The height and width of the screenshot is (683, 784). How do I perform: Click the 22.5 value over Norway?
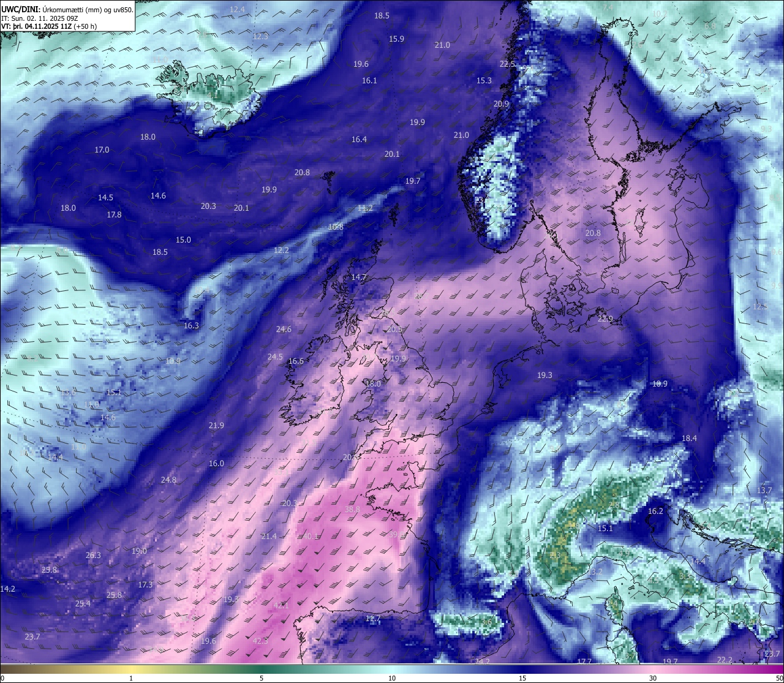coord(507,64)
